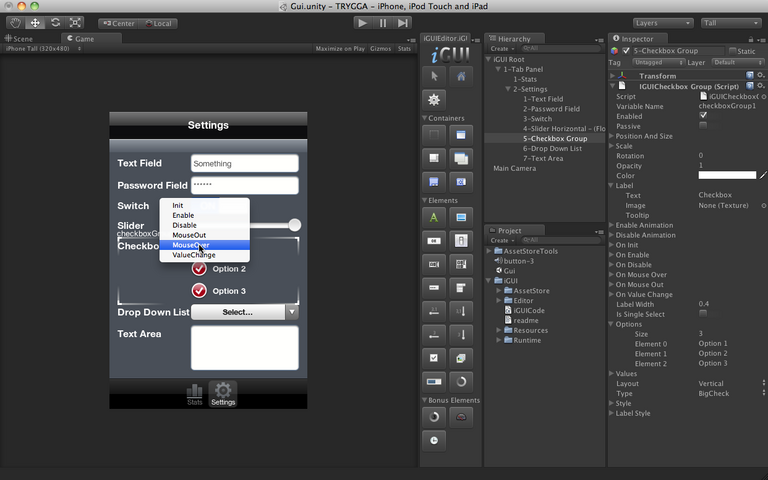Screen dimensions: 768x480
Task: Switch to the Scene tab
Action: point(20,38)
